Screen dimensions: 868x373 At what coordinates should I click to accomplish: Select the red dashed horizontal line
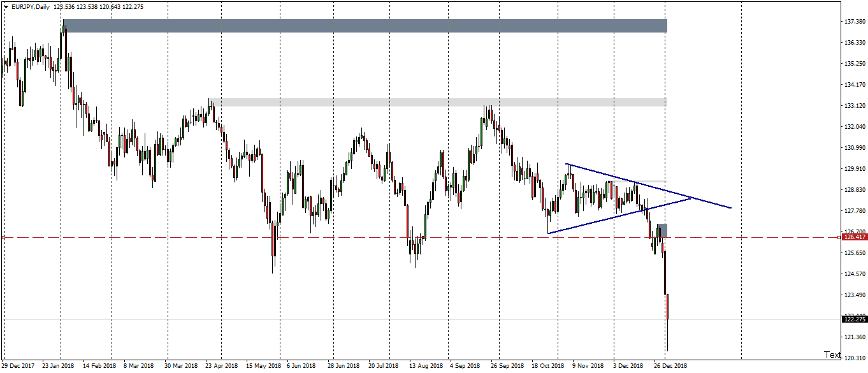[421, 237]
